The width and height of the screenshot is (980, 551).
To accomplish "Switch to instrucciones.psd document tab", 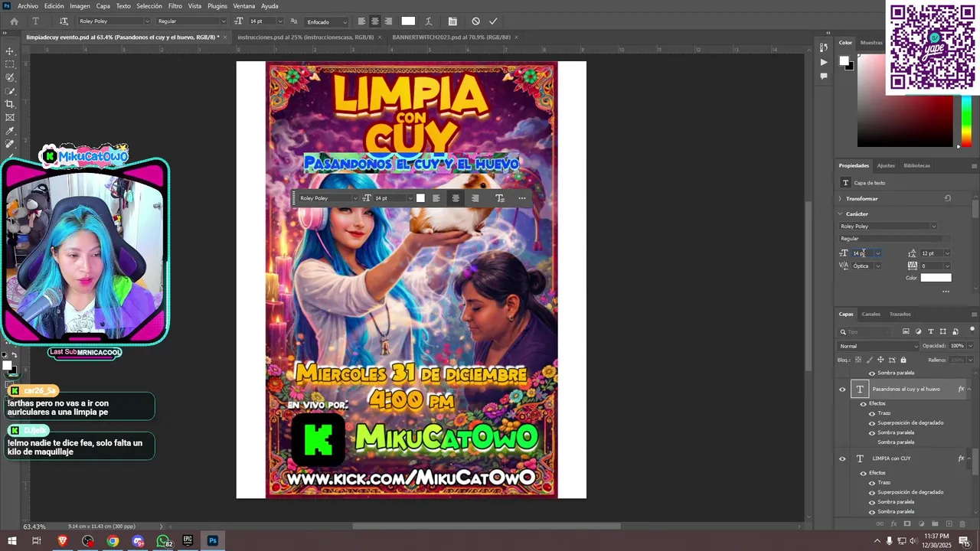I will (x=305, y=37).
